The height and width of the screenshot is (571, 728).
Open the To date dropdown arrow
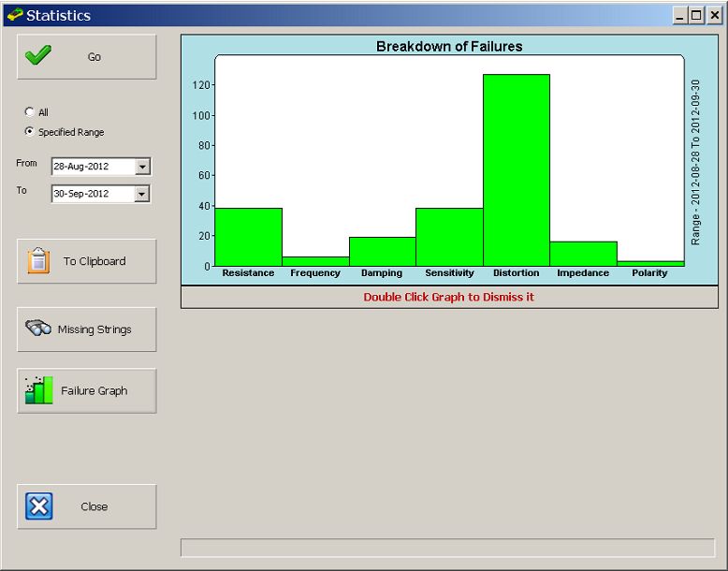[142, 194]
